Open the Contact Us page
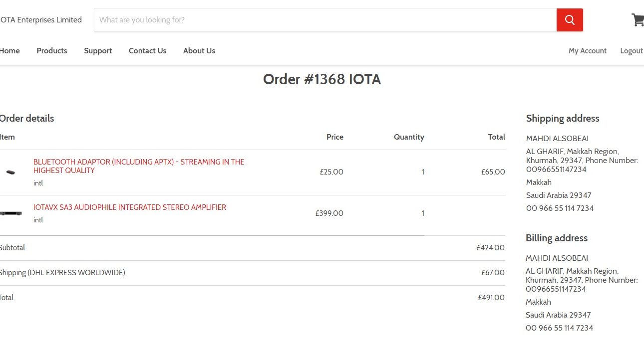Image resolution: width=644 pixels, height=348 pixels. point(147,51)
